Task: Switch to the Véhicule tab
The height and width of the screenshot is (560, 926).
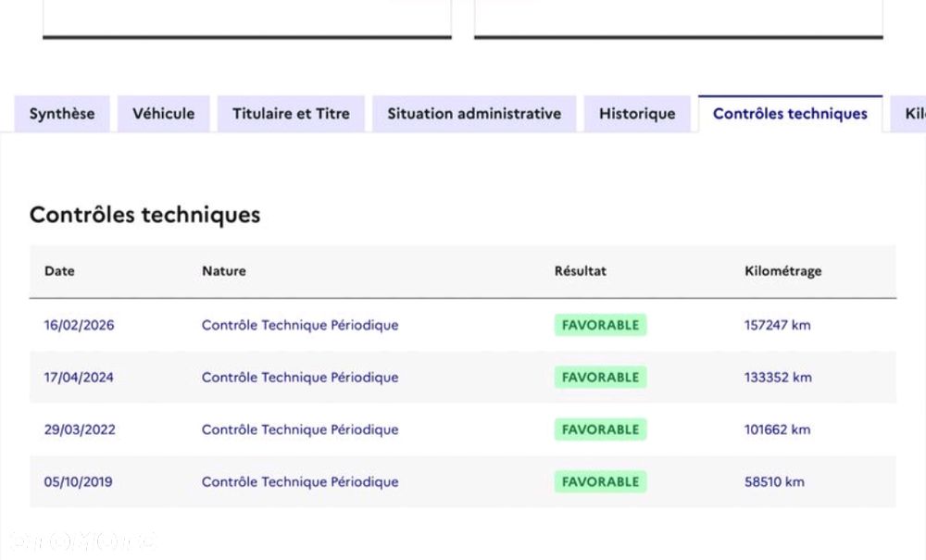Action: coord(164,114)
